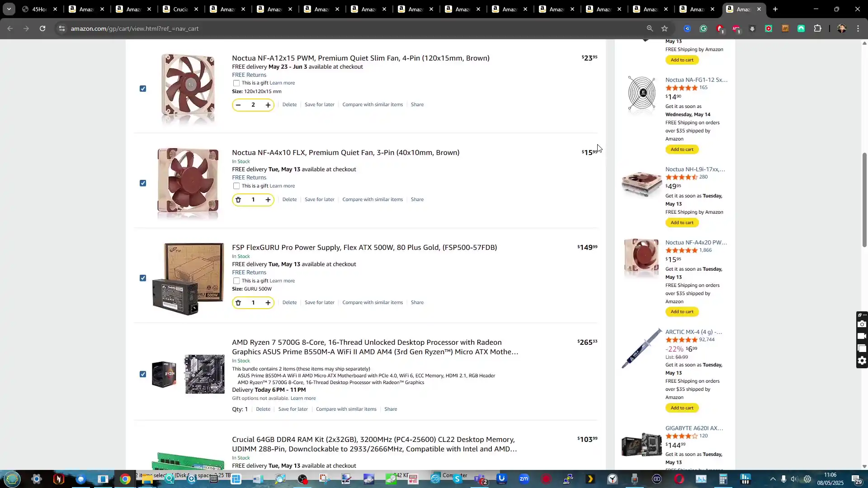The height and width of the screenshot is (488, 868).
Task: Open the tab search dropdown arrow
Action: tap(9, 9)
